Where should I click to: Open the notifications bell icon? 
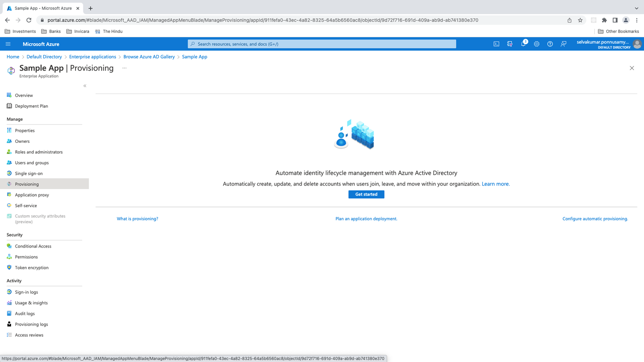[523, 44]
